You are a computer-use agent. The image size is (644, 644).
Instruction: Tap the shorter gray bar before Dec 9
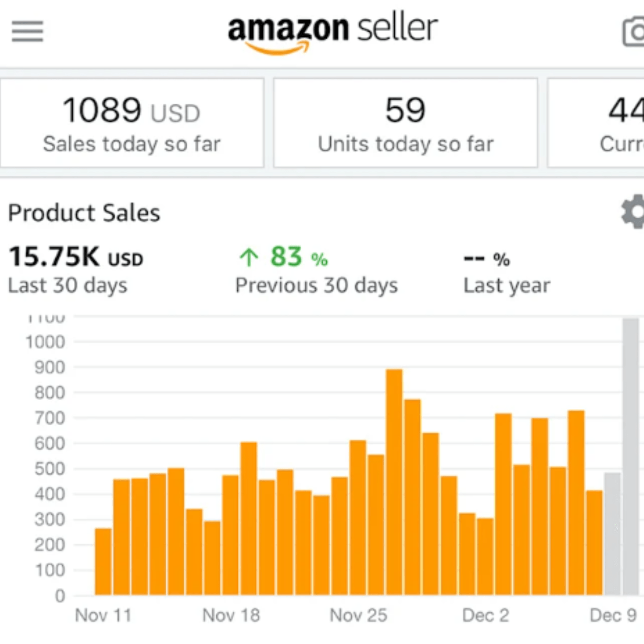(612, 534)
